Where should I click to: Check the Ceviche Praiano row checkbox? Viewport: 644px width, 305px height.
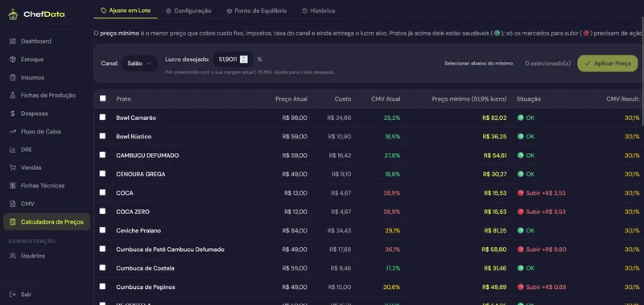click(103, 230)
